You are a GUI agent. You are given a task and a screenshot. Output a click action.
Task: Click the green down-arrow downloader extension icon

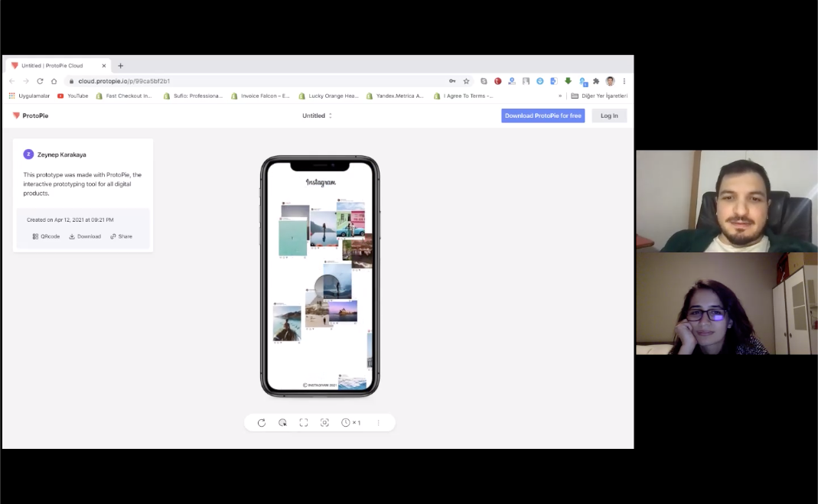[568, 81]
